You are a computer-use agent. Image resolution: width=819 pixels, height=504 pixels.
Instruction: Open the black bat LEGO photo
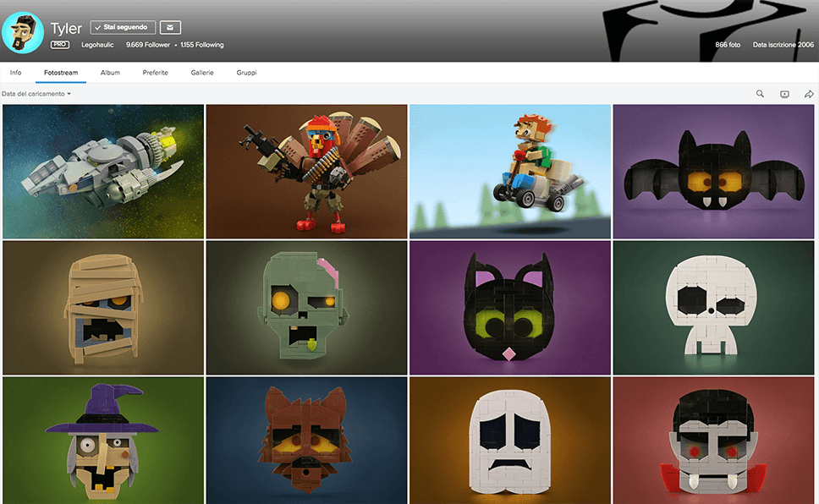point(713,172)
